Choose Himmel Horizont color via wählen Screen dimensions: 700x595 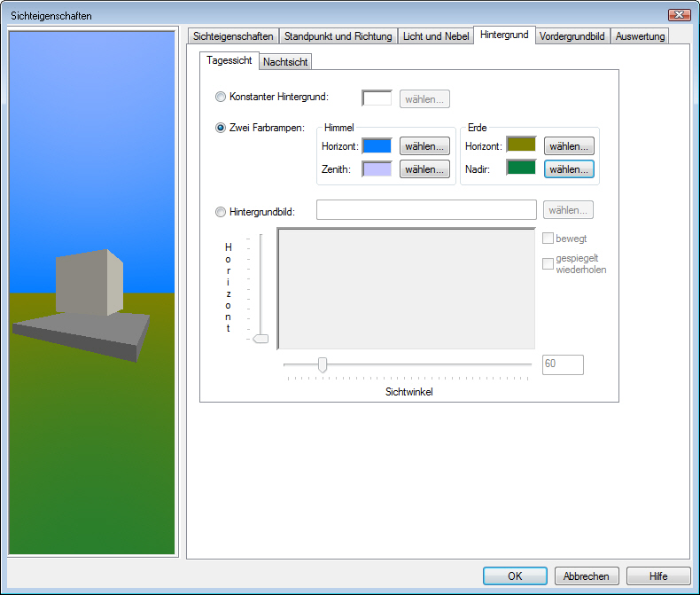point(424,146)
